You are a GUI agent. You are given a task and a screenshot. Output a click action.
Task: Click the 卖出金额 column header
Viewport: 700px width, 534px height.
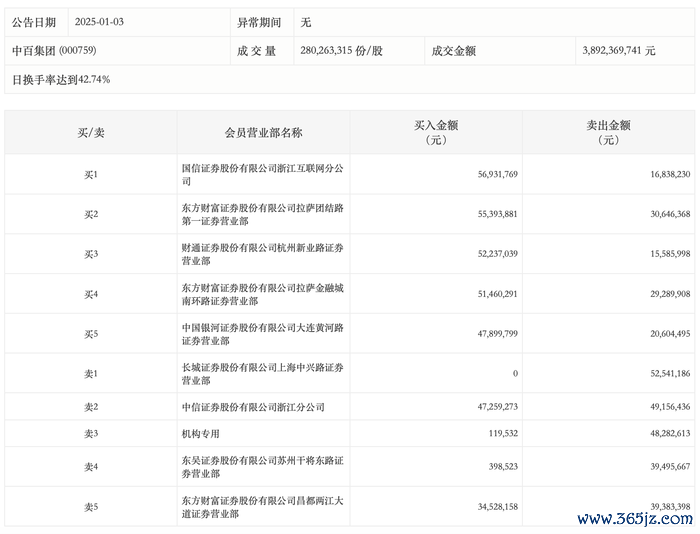coord(608,132)
